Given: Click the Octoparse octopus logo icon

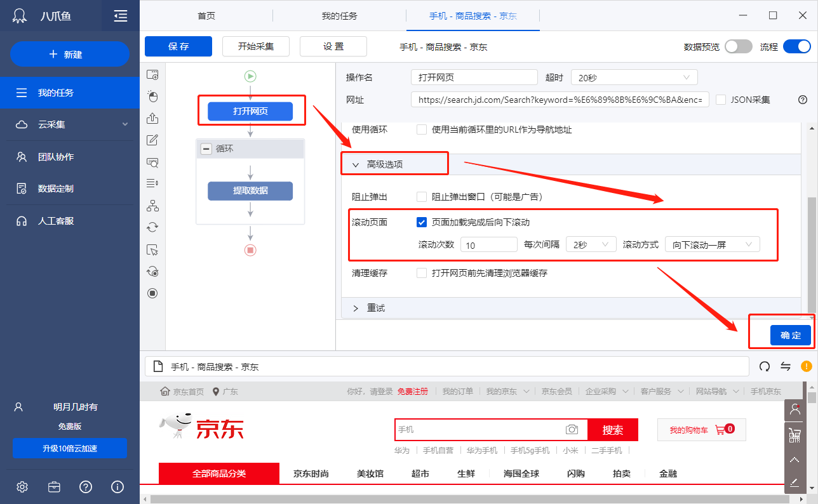Looking at the screenshot, I should pyautogui.click(x=20, y=16).
